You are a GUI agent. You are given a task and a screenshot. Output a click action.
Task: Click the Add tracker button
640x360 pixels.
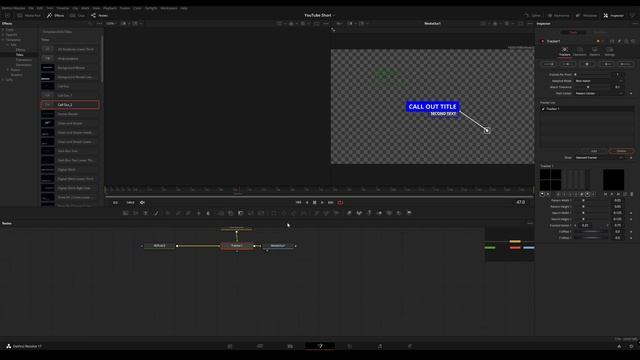[594, 151]
